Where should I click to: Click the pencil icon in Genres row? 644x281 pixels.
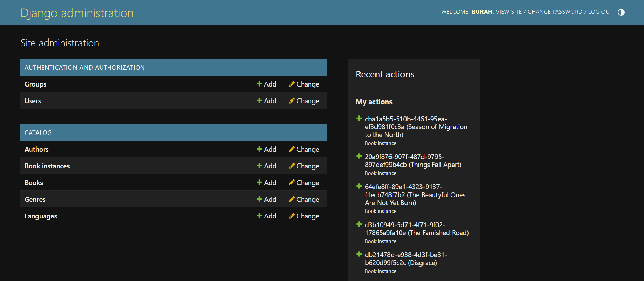click(292, 199)
